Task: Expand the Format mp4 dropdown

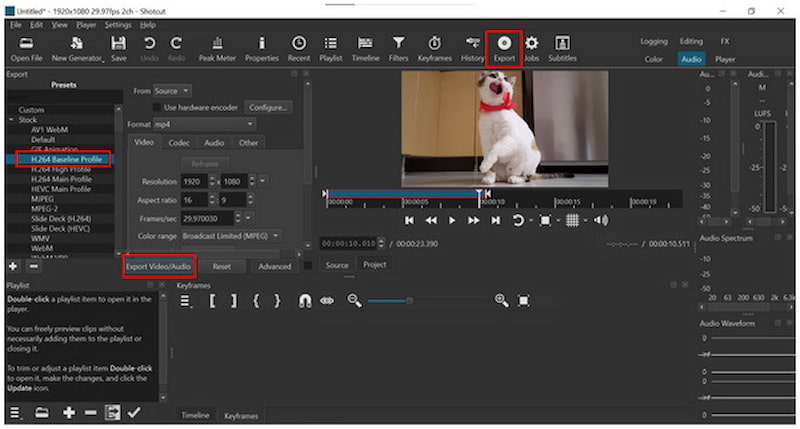Action: point(205,124)
